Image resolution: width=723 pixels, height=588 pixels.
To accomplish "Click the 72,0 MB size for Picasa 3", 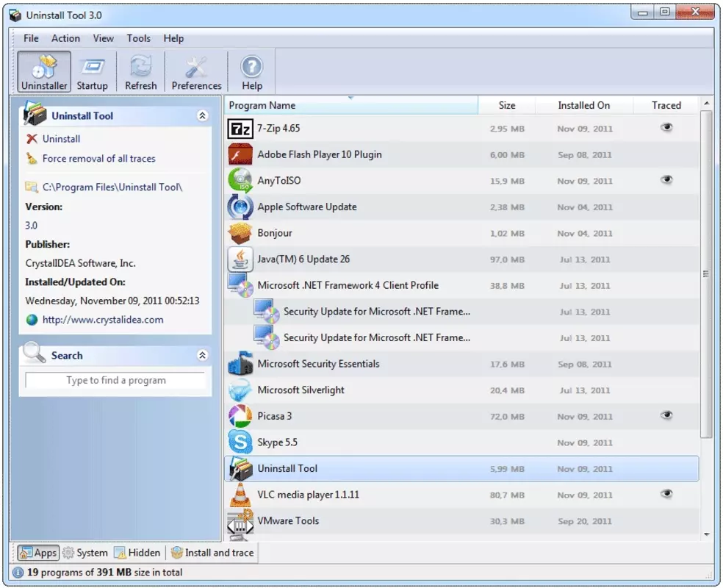I will [x=507, y=417].
